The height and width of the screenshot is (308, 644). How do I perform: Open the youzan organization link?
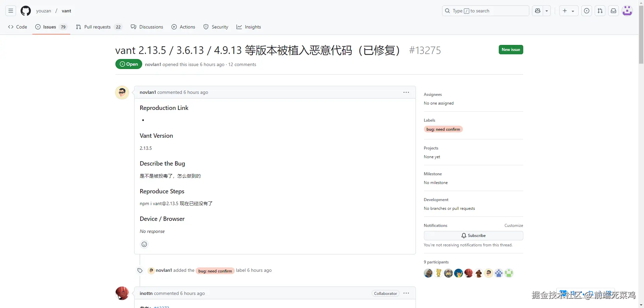[x=44, y=11]
